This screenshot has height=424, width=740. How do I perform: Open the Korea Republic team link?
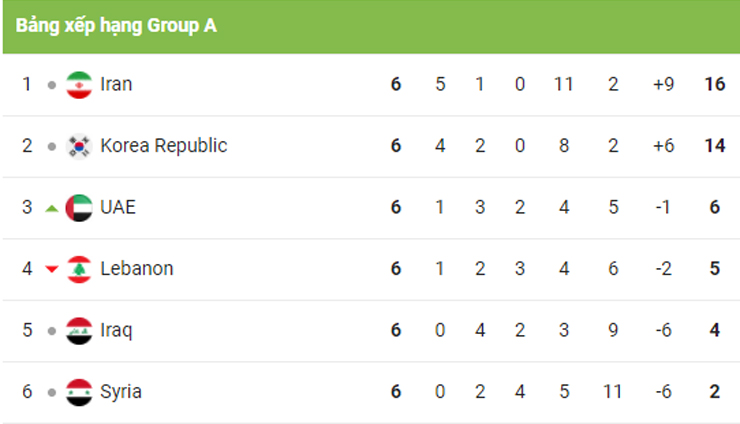pyautogui.click(x=163, y=146)
